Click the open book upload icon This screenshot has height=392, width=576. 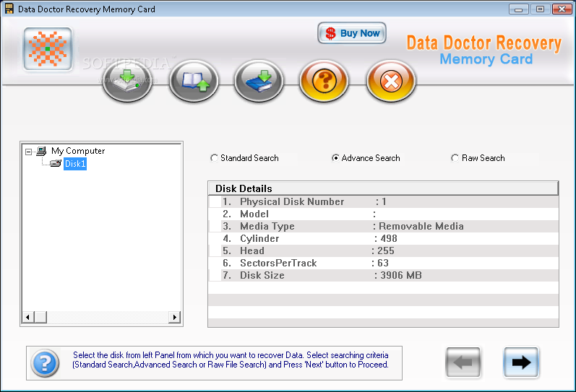point(194,81)
